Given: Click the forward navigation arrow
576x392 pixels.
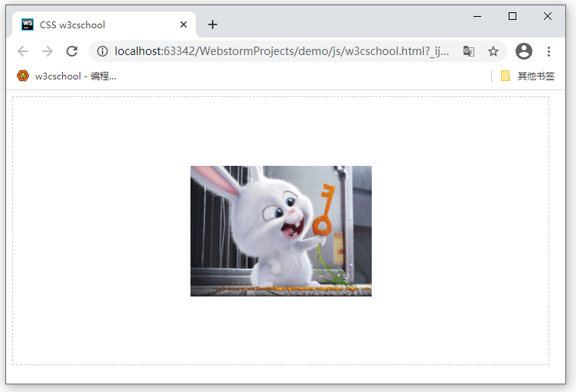Looking at the screenshot, I should (x=47, y=51).
